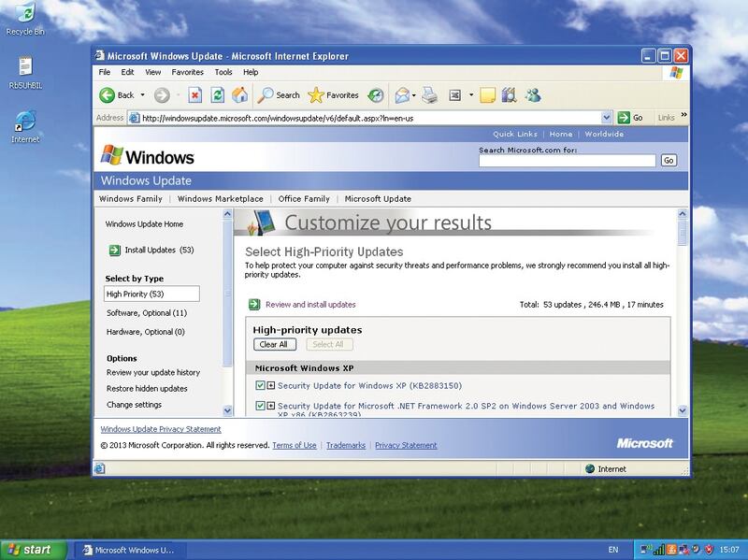
Task: Open the Favorites menu in menu bar
Action: [x=187, y=72]
